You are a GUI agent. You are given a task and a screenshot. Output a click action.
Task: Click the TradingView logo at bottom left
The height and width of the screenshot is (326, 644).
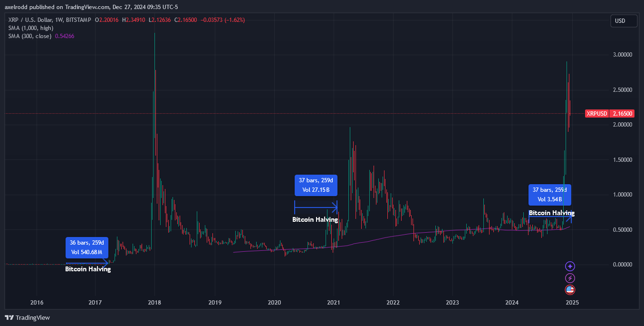28,317
